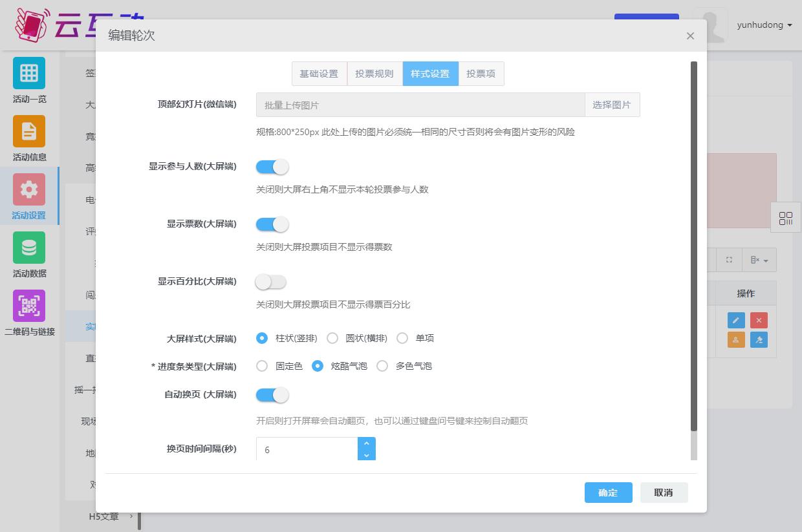
Task: Select the 圆状(横排) radio option
Action: pyautogui.click(x=332, y=338)
